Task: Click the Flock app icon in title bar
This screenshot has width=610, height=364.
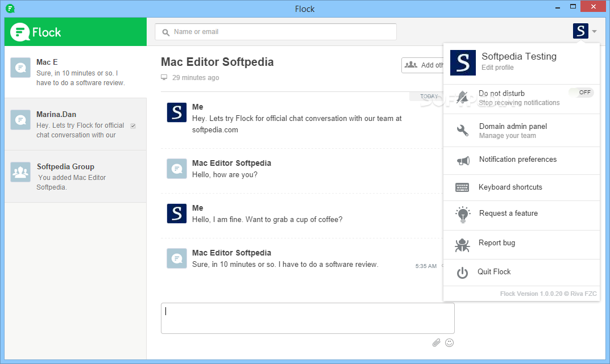Action: (10, 9)
